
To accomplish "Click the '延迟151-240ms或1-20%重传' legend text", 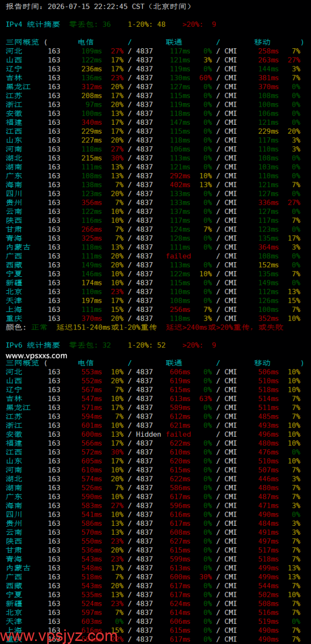I will [107, 327].
